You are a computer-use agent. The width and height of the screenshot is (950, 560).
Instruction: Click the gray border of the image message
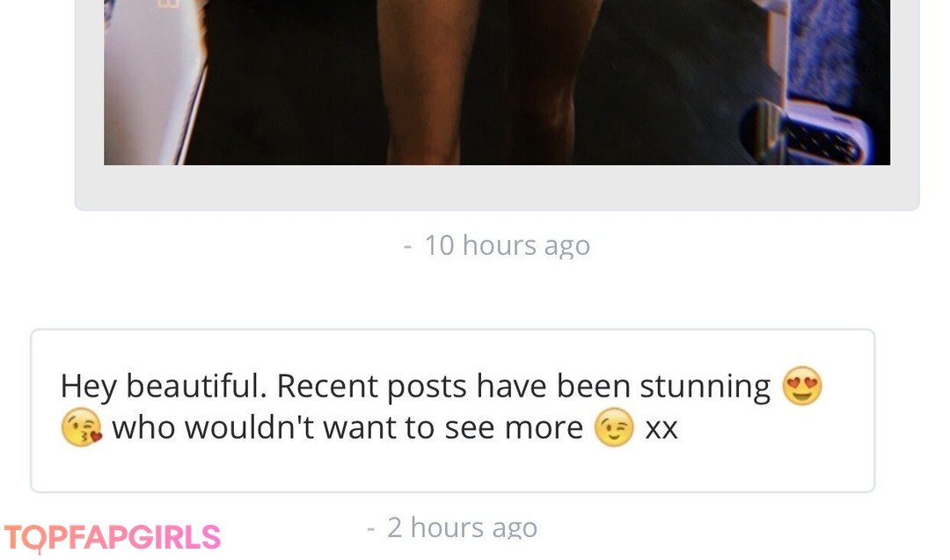coord(497,187)
